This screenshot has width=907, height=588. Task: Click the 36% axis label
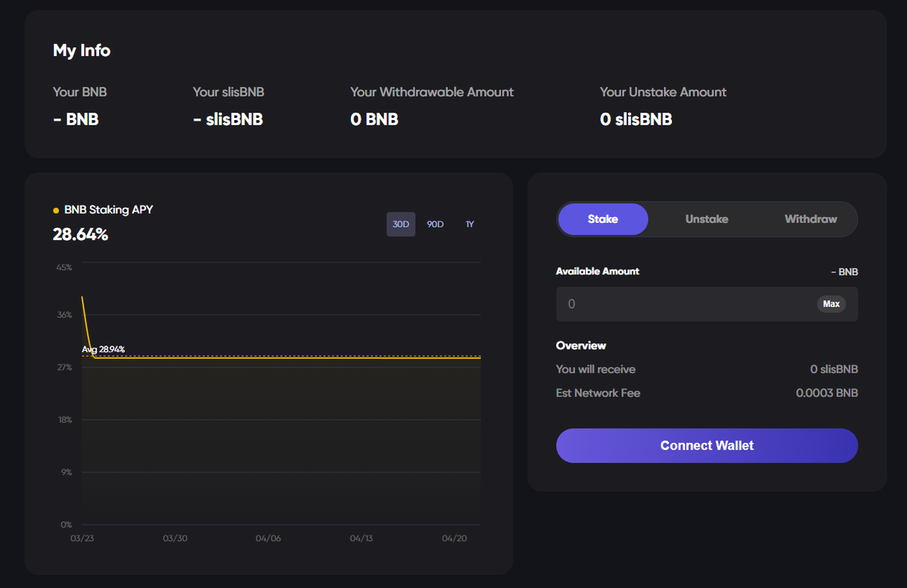pos(63,315)
